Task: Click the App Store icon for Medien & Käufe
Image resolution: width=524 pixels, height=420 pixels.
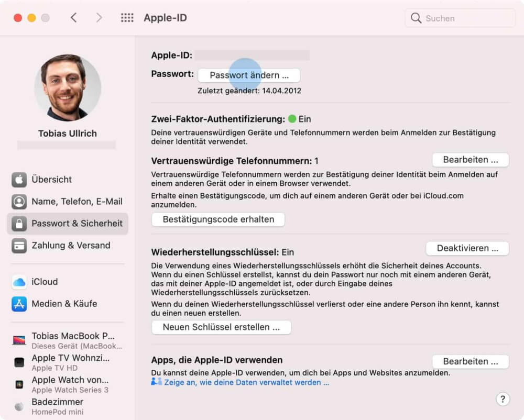Action: point(19,304)
